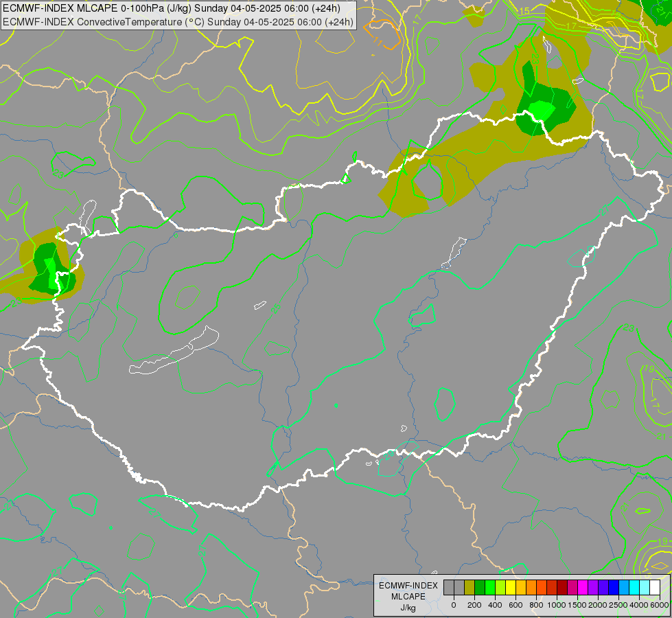
Task: Click the 'J/kg' unit label in the legend
Action: [408, 608]
